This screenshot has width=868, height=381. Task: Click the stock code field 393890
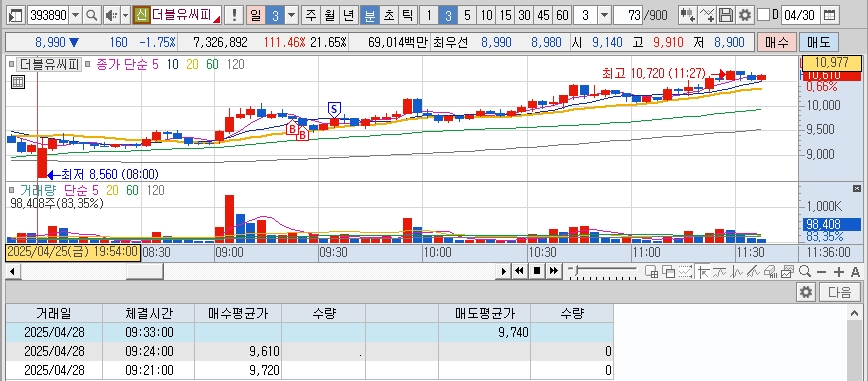(49, 15)
